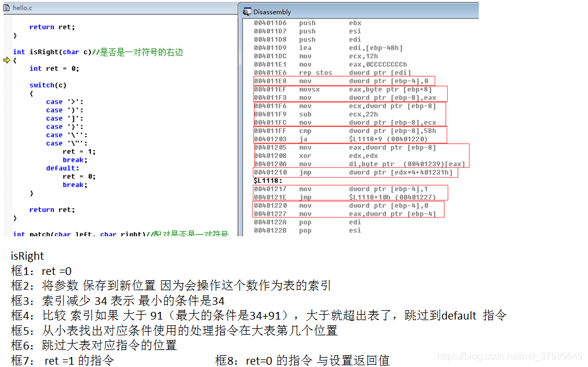Click the first 'return ret;' line at top
The width and height of the screenshot is (588, 367).
52,27
